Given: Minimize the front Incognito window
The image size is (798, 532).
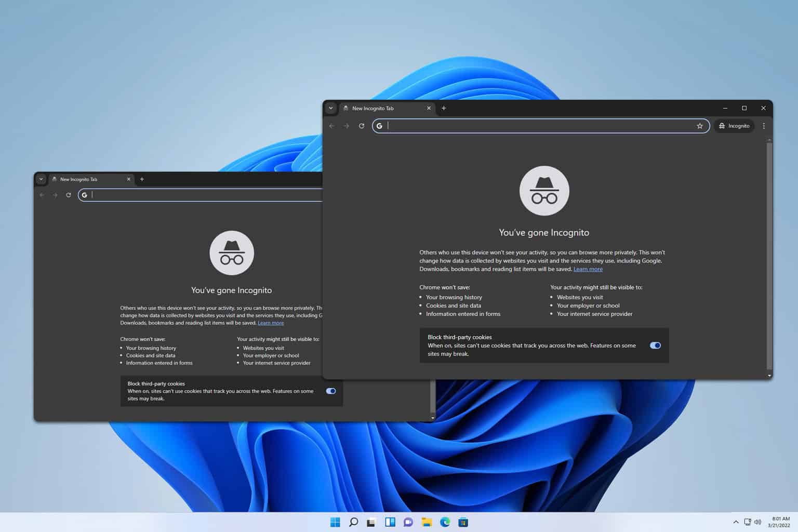Looking at the screenshot, I should (725, 108).
